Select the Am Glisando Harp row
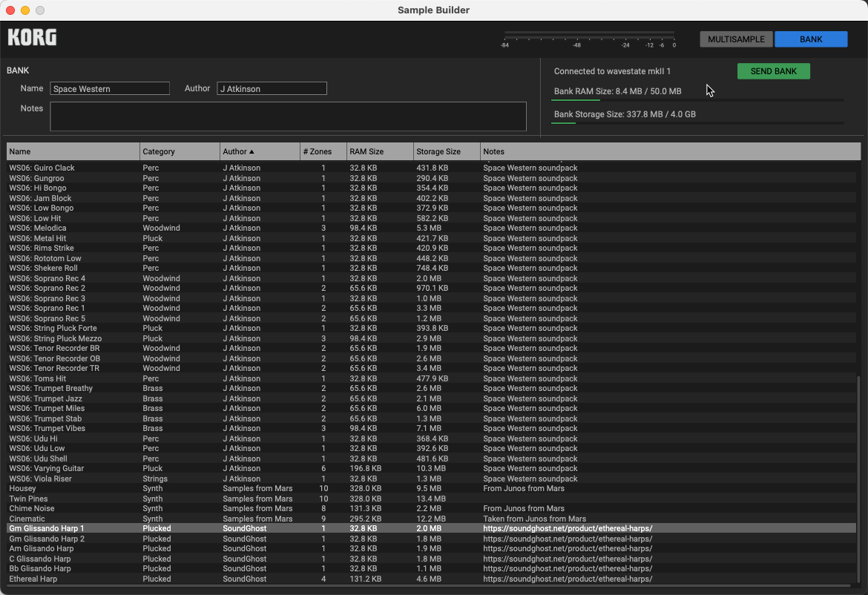Viewport: 868px width, 595px height. point(431,548)
